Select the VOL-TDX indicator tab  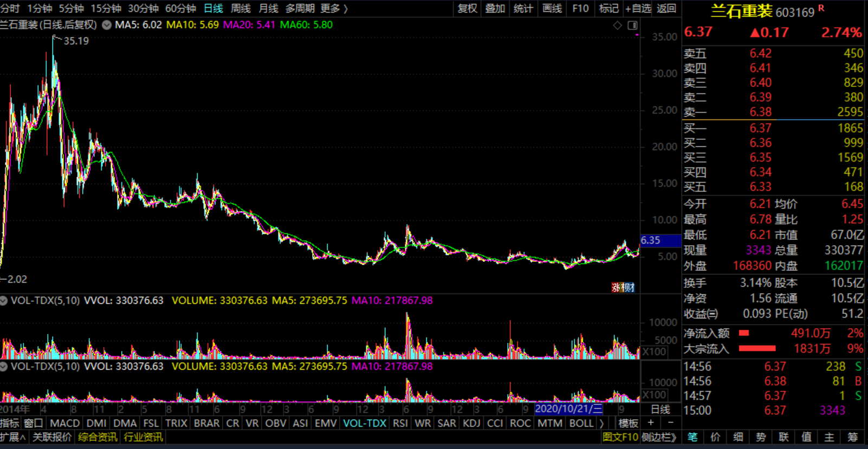pos(365,423)
